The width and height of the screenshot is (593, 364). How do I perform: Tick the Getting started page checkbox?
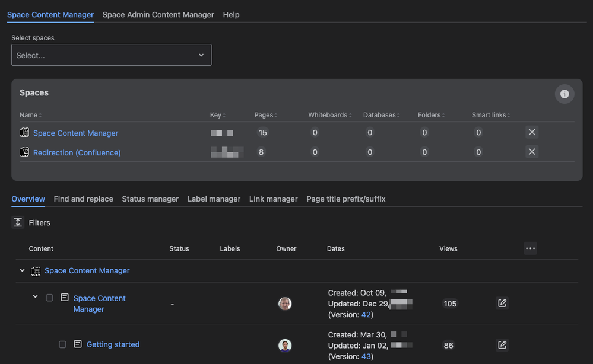pyautogui.click(x=62, y=344)
